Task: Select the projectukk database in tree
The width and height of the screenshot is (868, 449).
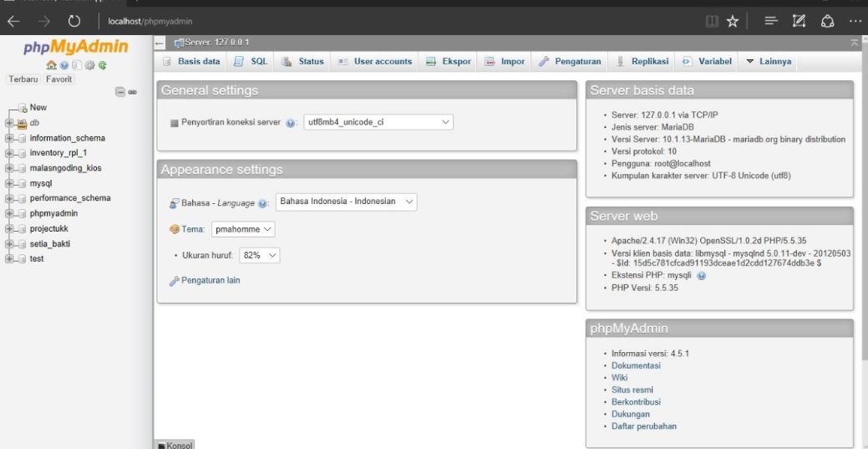Action: pos(49,229)
